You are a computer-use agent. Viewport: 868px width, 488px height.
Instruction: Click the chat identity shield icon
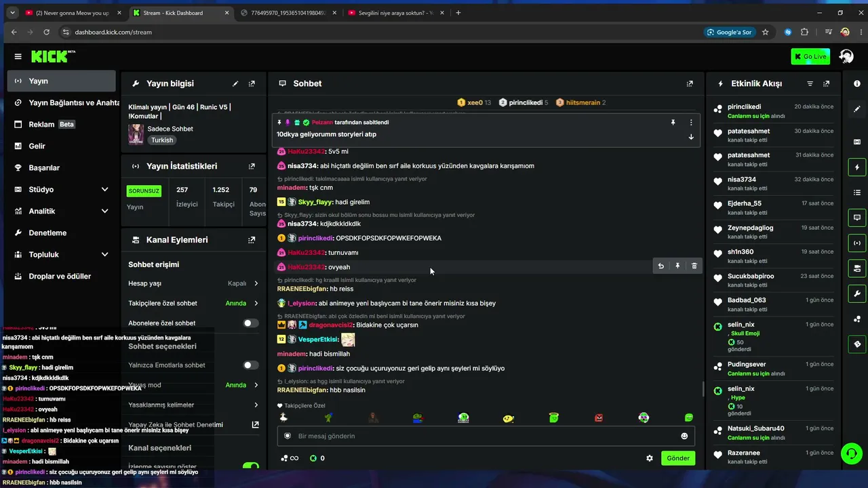pyautogui.click(x=288, y=436)
